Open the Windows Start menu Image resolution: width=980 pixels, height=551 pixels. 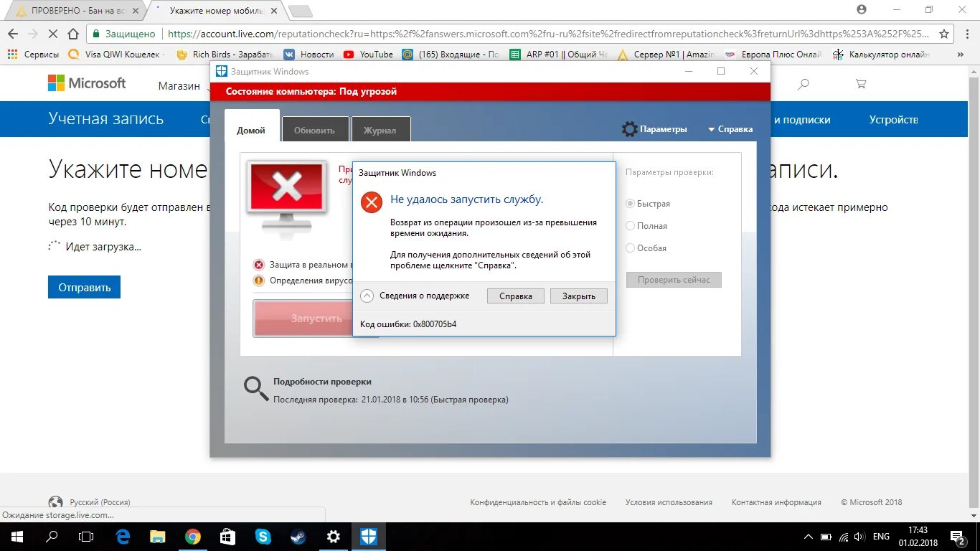(17, 537)
